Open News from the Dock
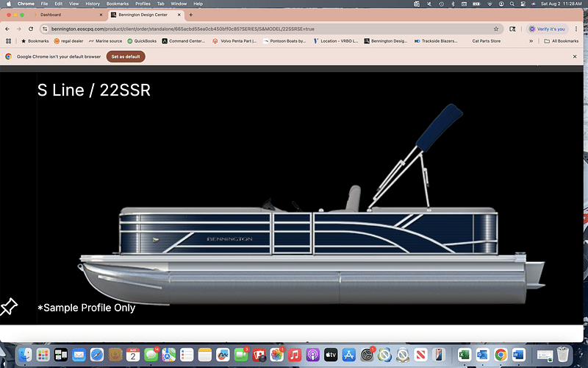 (420, 355)
